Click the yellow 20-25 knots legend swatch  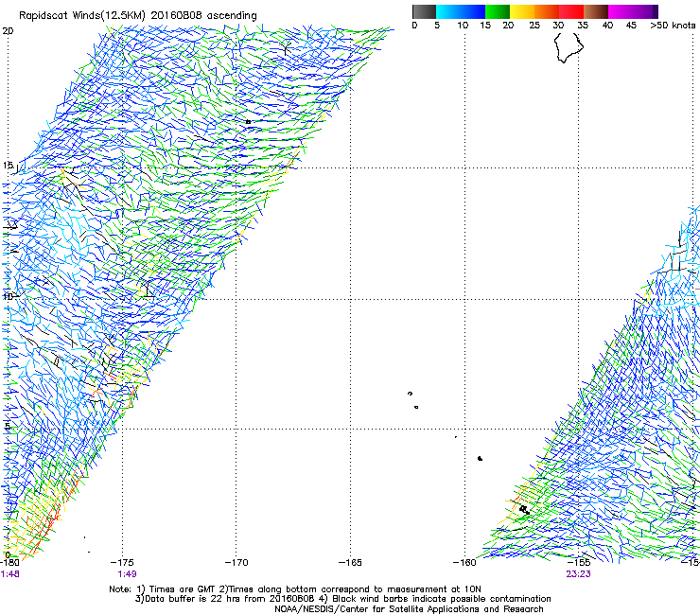pos(522,11)
